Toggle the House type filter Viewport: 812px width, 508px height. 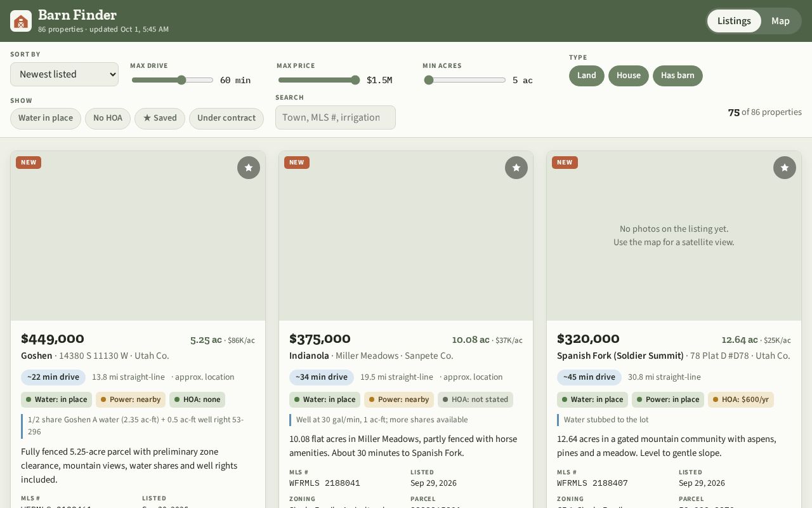(629, 76)
